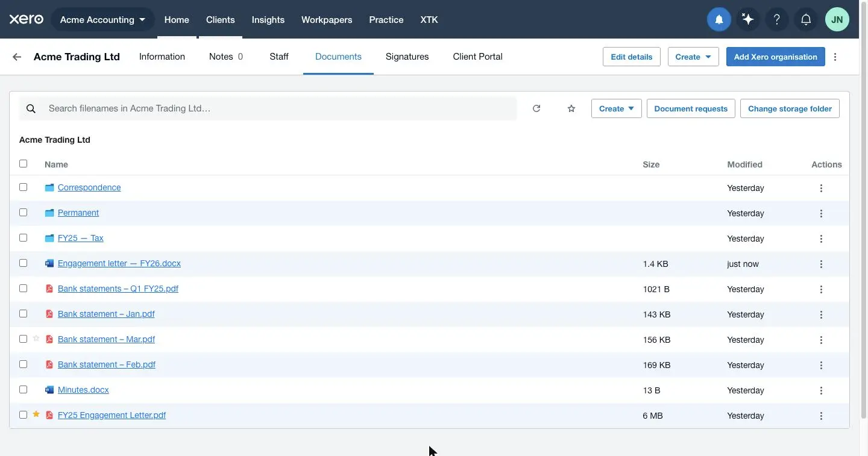Open the notifications bell outline icon
868x456 pixels.
click(806, 19)
